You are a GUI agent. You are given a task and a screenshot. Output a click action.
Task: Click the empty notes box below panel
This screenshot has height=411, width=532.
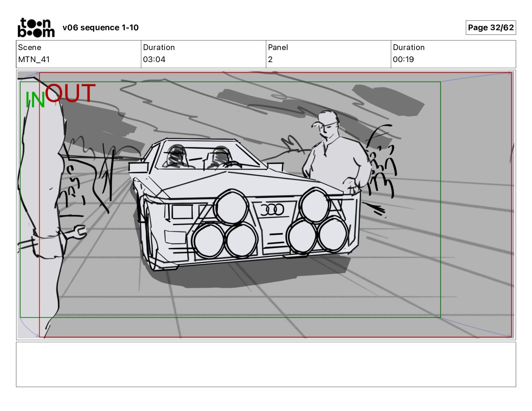click(x=266, y=364)
